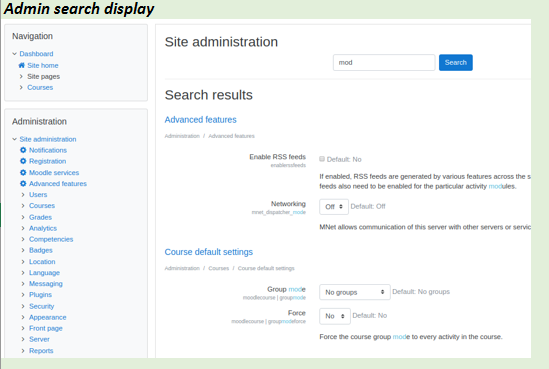549x369 pixels.
Task: Click the gear icon beside Notifications
Action: pos(23,150)
